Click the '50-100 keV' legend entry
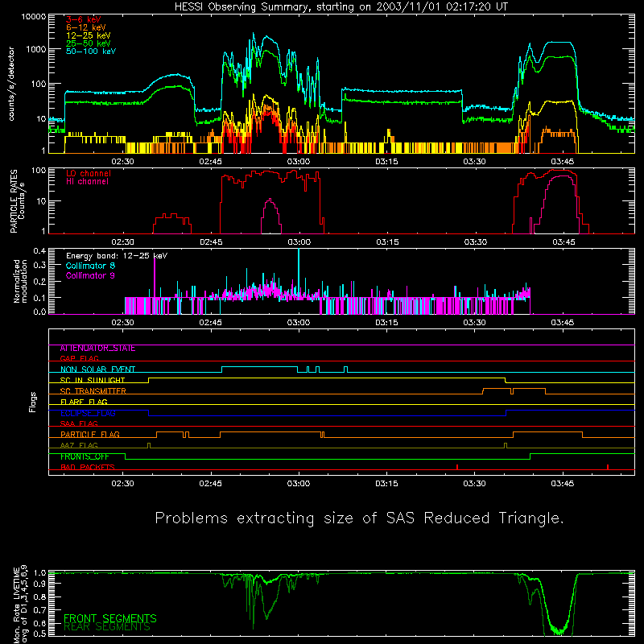The width and height of the screenshot is (644, 644). [91, 52]
